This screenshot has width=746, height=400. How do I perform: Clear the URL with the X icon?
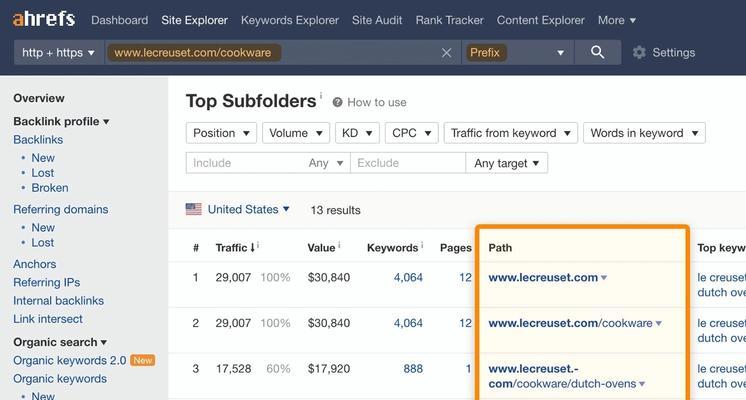point(446,53)
